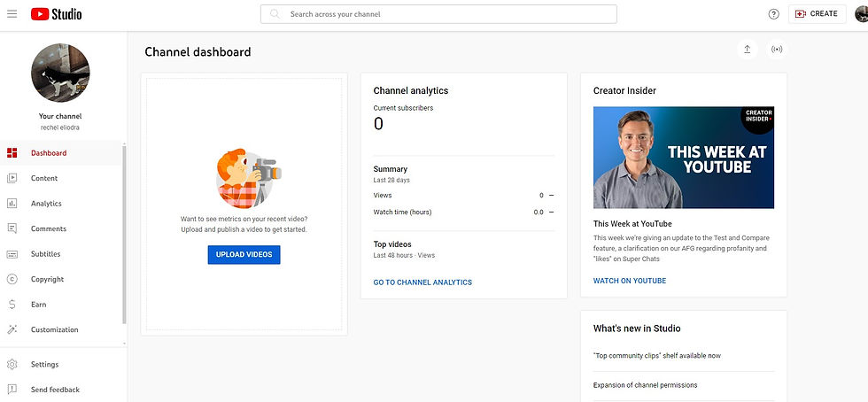Click the 'rechel eliodra' channel name
This screenshot has height=402, width=868.
tap(60, 127)
